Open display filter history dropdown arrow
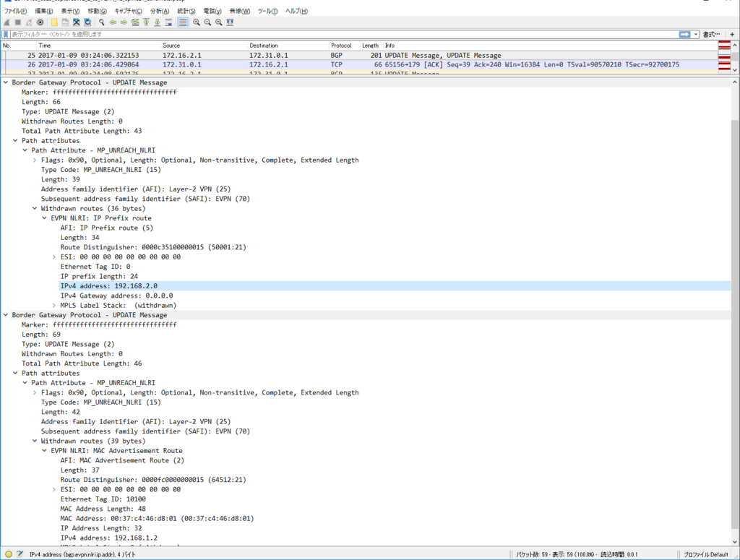Viewport: 740px width, 560px height. [696, 35]
